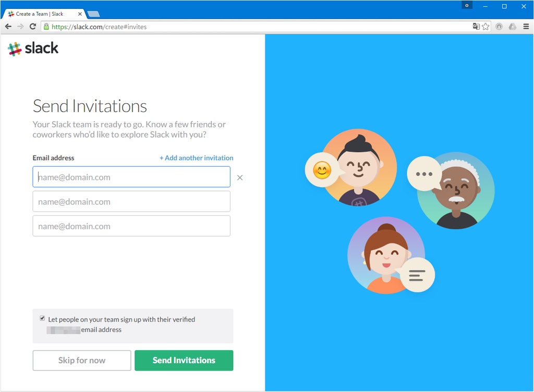
Task: Click the avatar with black hair bun
Action: tap(359, 167)
